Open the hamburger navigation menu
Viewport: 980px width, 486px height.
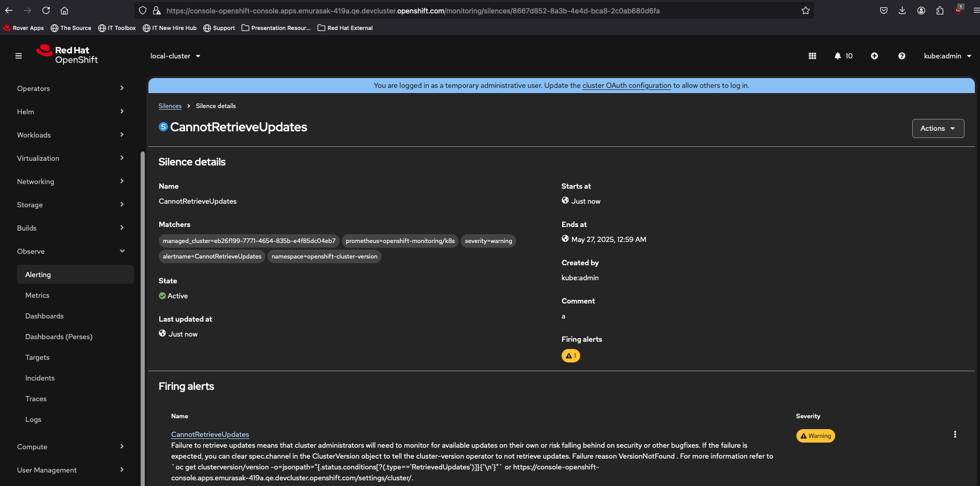coord(19,56)
